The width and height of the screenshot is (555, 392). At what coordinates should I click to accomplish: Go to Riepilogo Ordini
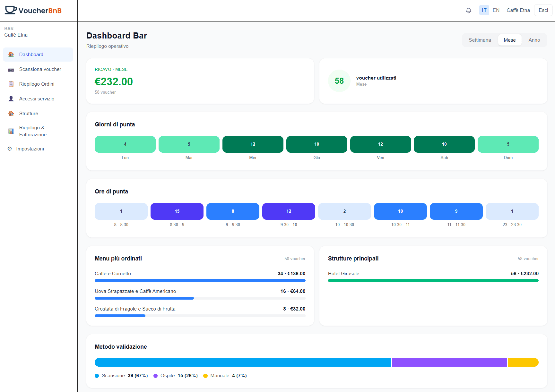pos(38,84)
